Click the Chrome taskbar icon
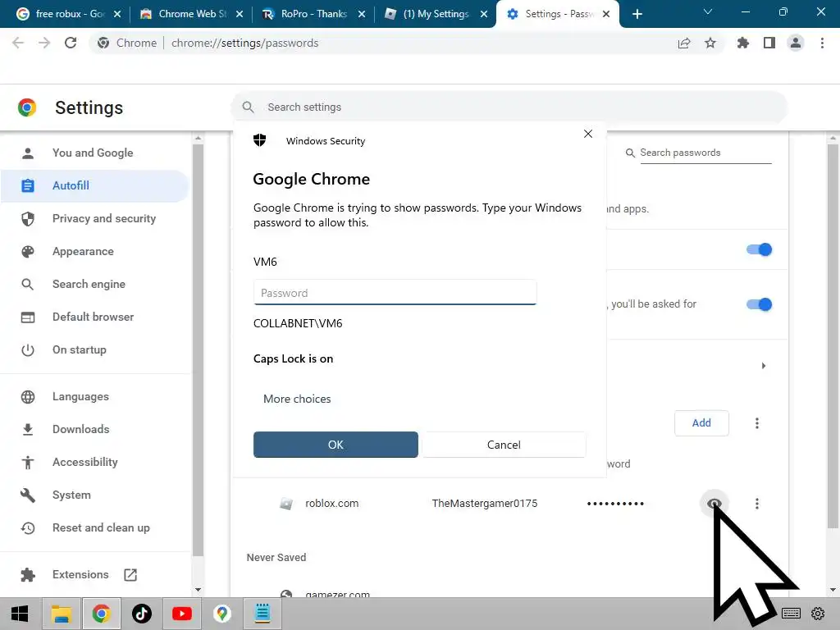This screenshot has width=840, height=630. click(101, 614)
